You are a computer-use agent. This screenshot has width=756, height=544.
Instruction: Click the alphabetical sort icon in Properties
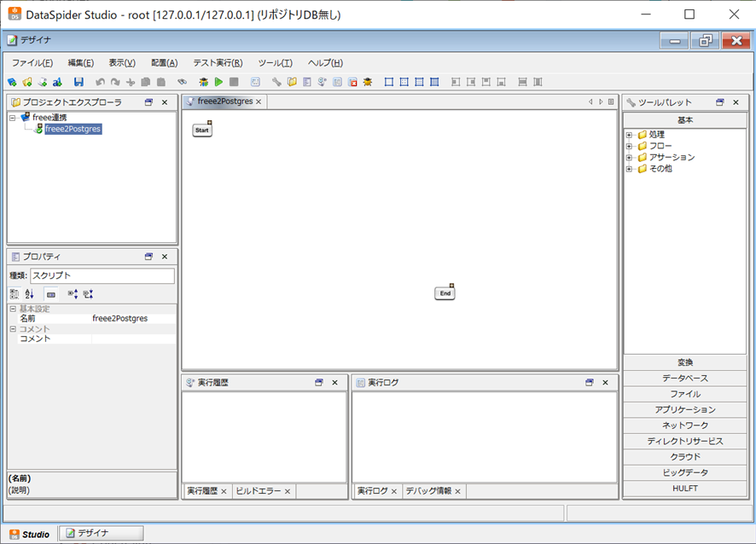tap(29, 294)
